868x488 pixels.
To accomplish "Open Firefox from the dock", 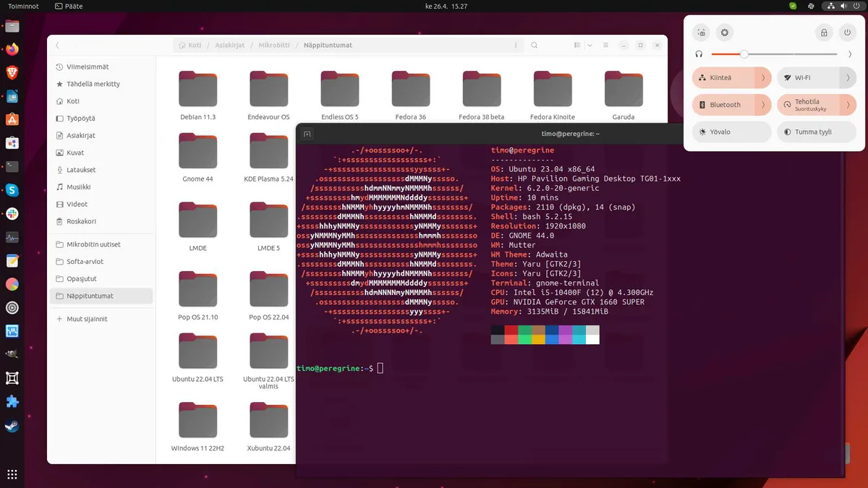I will pos(11,49).
